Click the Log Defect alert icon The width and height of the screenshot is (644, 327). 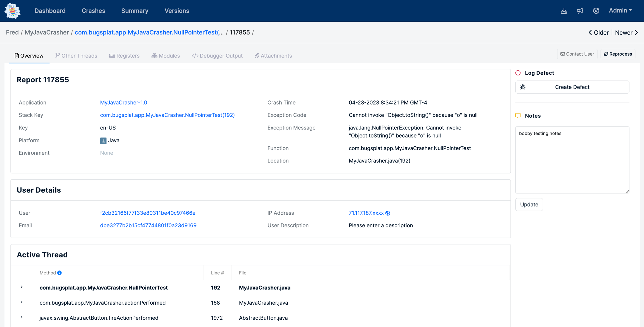[518, 73]
